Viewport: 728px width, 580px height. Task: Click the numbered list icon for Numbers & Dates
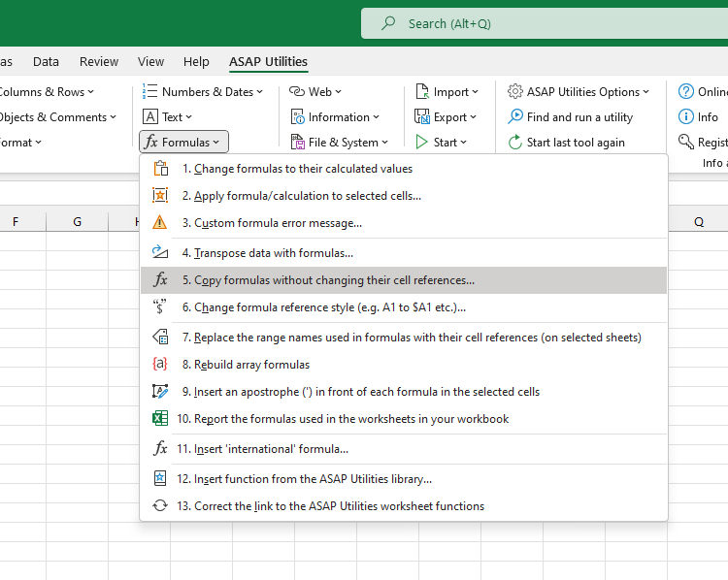[x=149, y=91]
